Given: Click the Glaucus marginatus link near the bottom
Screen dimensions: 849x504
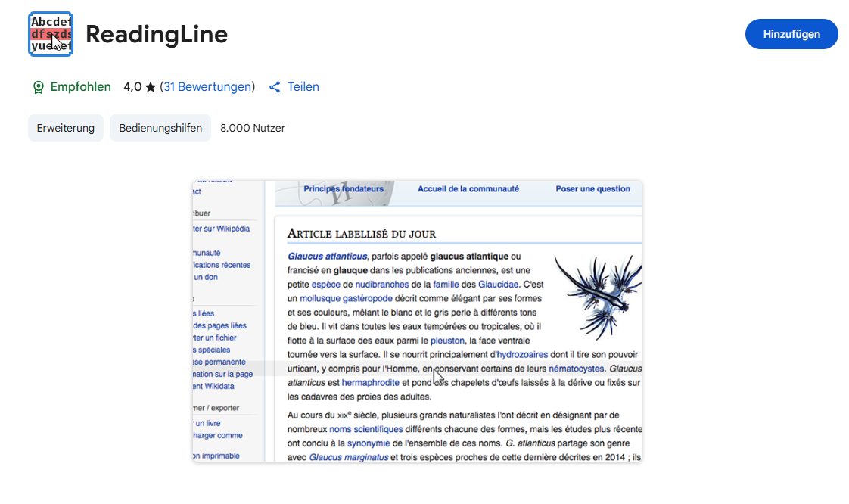Looking at the screenshot, I should (350, 456).
